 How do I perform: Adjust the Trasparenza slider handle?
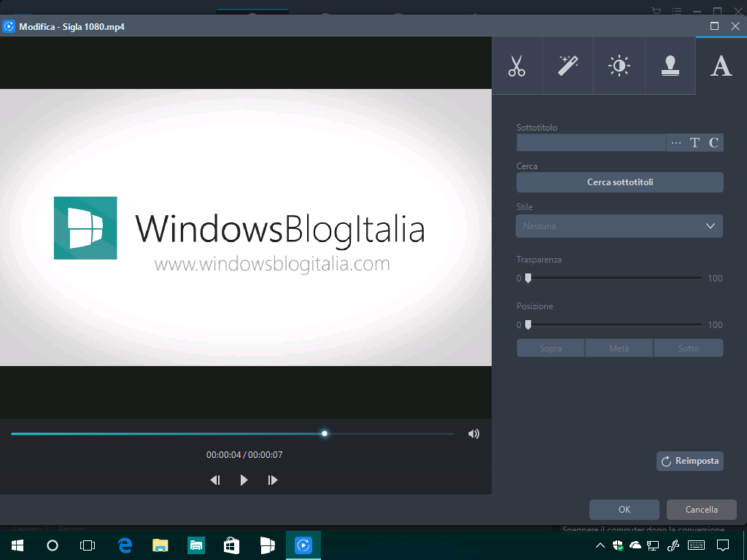[x=528, y=278]
